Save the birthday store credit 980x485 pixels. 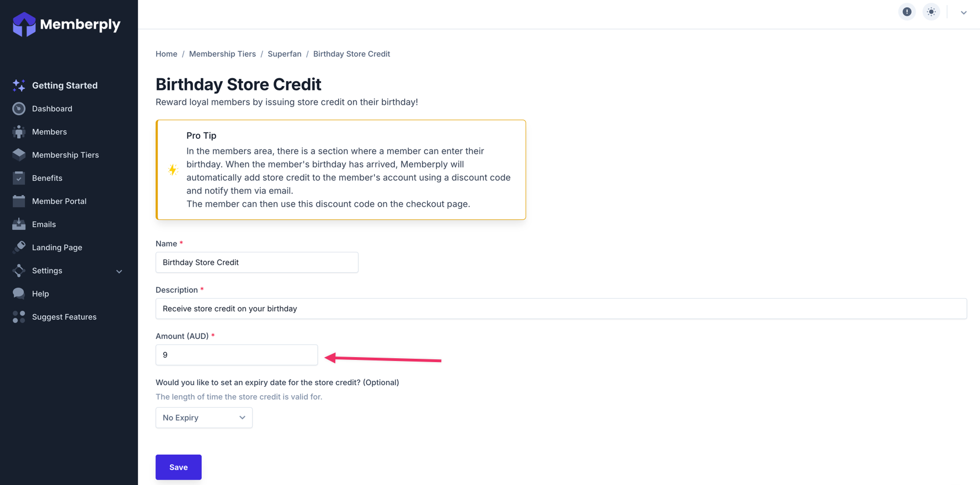[x=179, y=467]
